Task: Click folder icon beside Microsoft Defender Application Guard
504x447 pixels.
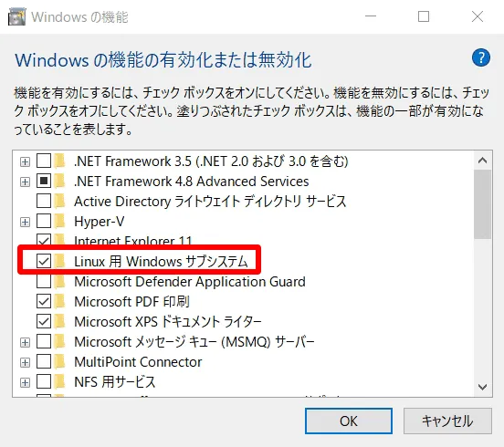Action: (60, 281)
